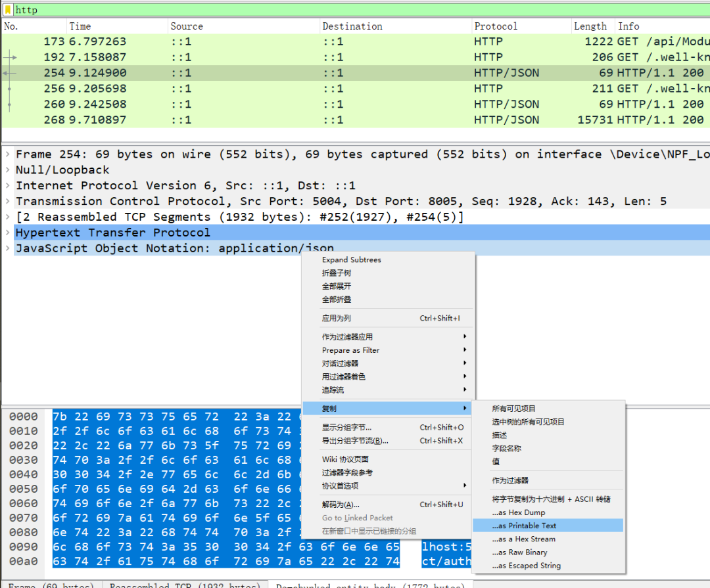
Task: Switch to the Reassembled TCP bytes tab
Action: tap(185, 585)
